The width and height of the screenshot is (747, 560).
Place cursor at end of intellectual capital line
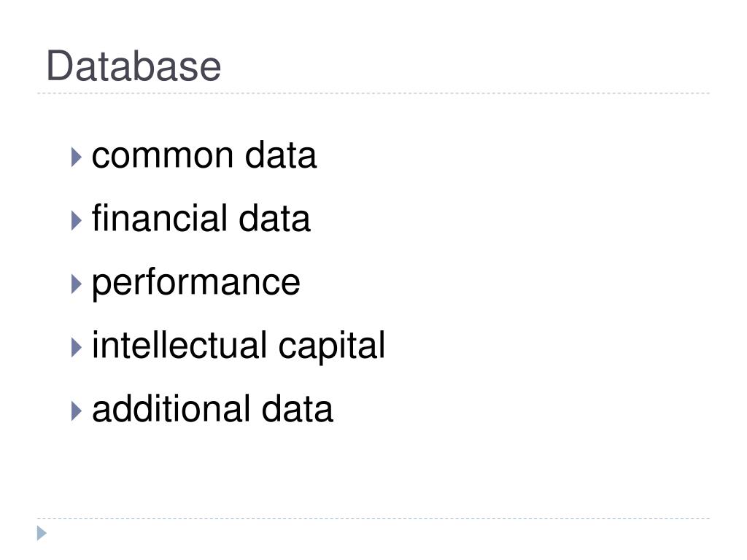coord(386,346)
